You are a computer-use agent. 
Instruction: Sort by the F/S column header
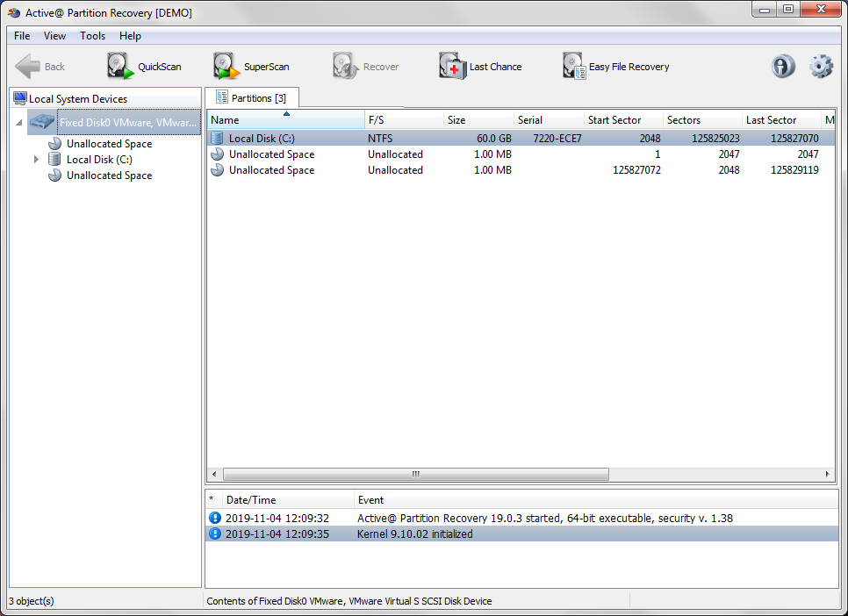pos(404,120)
